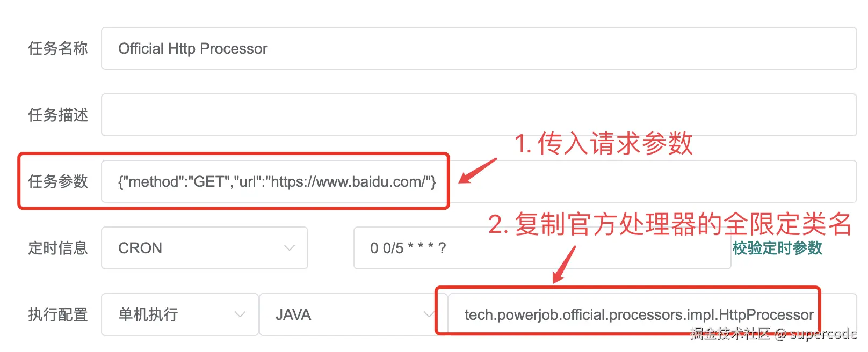Click the HttpProcessor class name field
Screen dimensions: 868x352
653,314
